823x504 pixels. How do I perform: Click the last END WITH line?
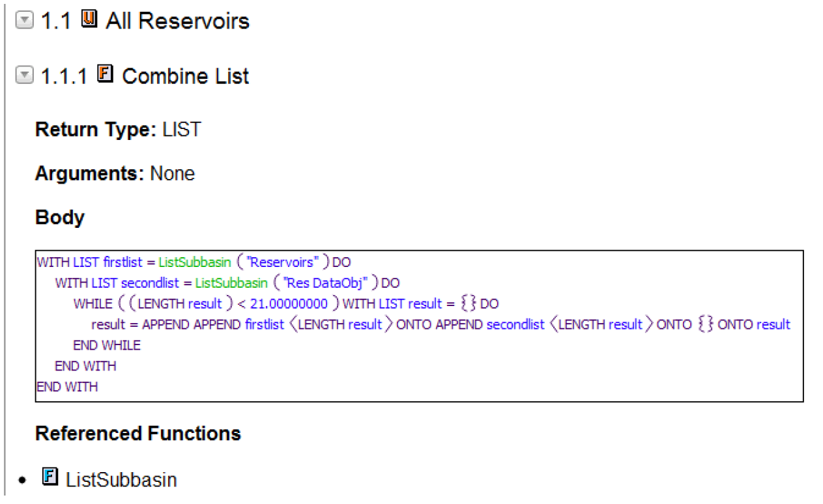click(67, 387)
